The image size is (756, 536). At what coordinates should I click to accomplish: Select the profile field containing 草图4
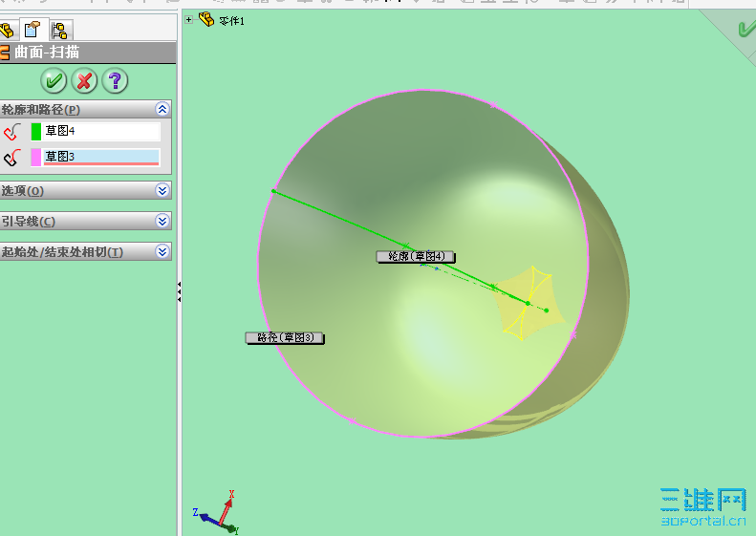(101, 131)
